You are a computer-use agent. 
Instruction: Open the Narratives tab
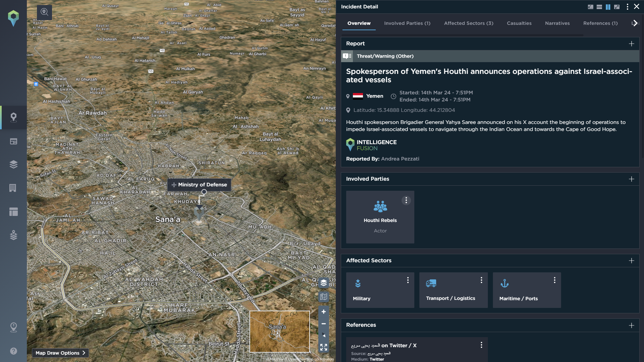point(557,23)
